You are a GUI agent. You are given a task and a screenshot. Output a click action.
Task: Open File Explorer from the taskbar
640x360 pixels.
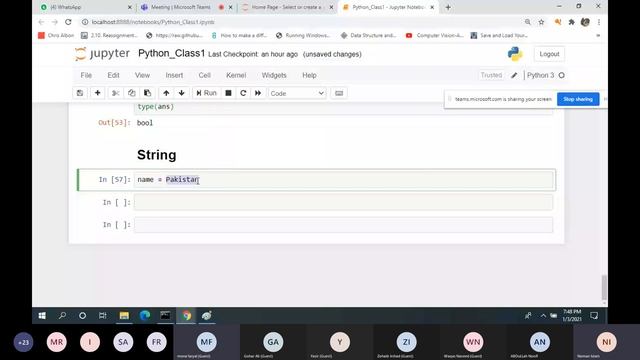pyautogui.click(x=124, y=316)
